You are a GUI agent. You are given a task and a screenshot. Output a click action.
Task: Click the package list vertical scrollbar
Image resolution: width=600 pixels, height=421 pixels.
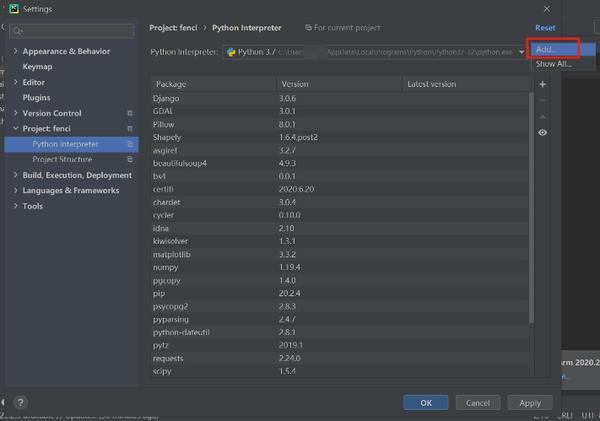click(531, 208)
